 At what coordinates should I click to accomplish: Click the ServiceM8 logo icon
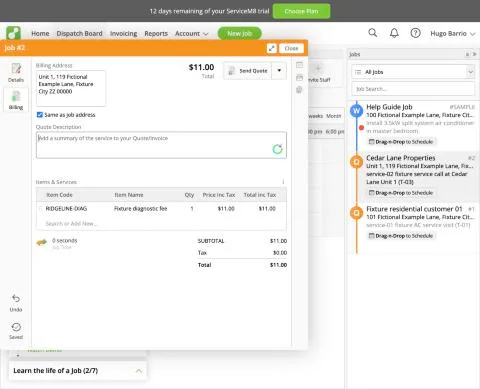[13, 33]
